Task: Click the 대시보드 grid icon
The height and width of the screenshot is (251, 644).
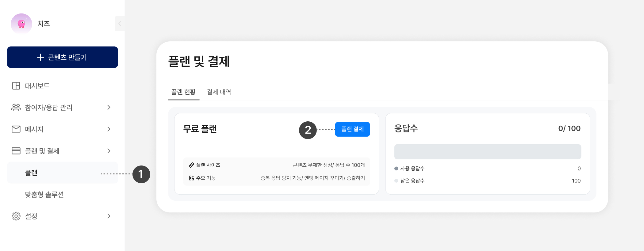Action: pyautogui.click(x=16, y=86)
